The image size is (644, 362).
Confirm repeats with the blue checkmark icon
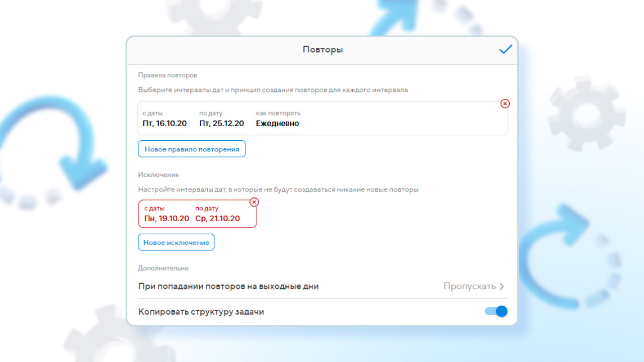pos(505,49)
